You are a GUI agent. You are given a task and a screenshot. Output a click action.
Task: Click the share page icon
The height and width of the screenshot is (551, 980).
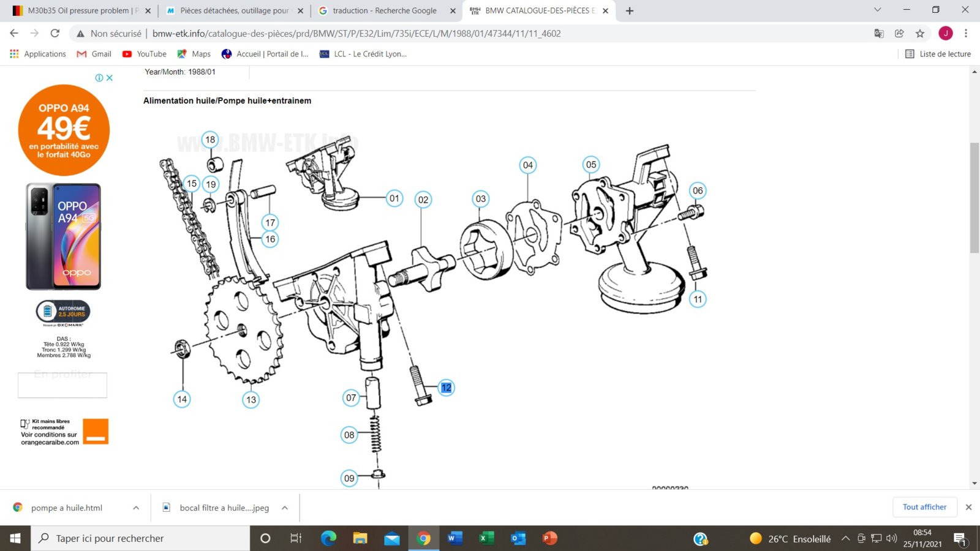point(899,34)
